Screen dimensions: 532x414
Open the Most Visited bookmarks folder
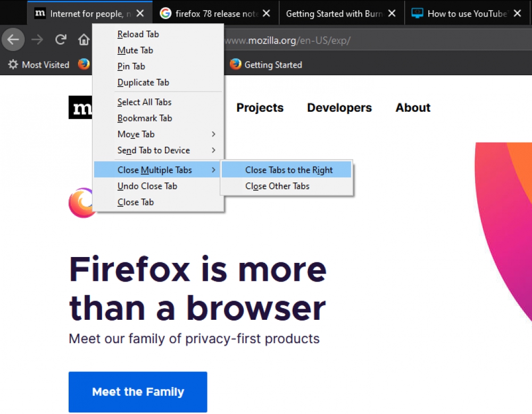pos(39,64)
